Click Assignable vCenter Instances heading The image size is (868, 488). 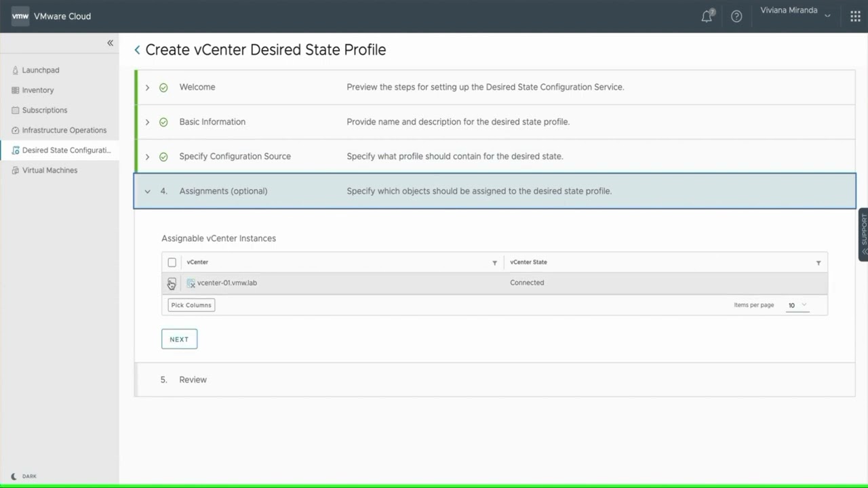click(x=218, y=239)
